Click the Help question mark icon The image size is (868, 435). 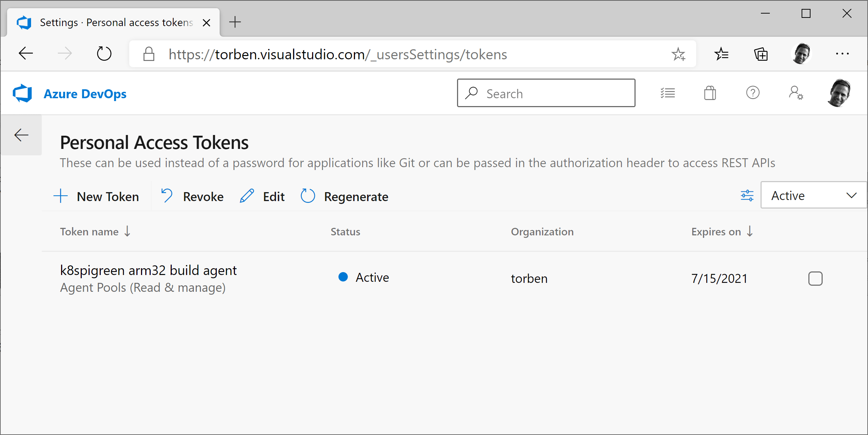coord(753,93)
